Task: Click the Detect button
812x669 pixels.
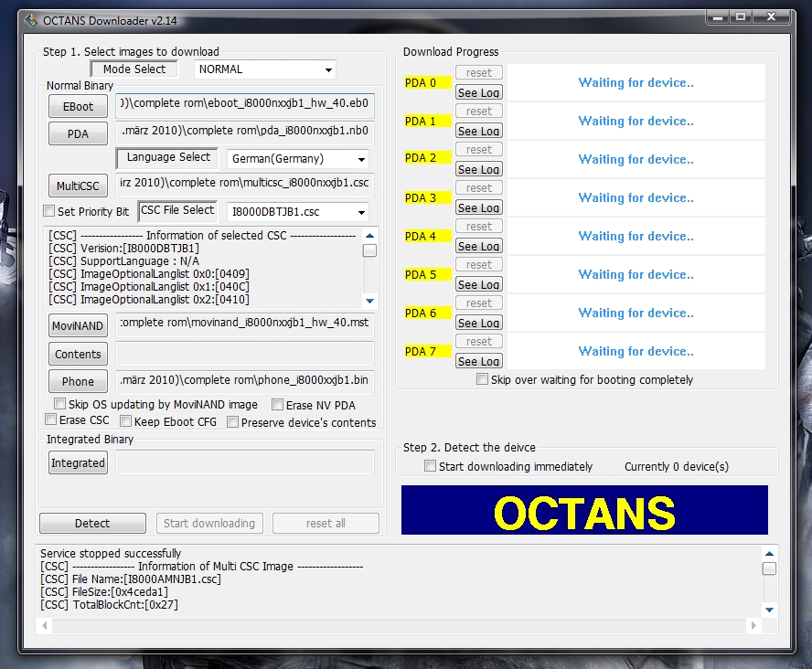Action: click(92, 523)
